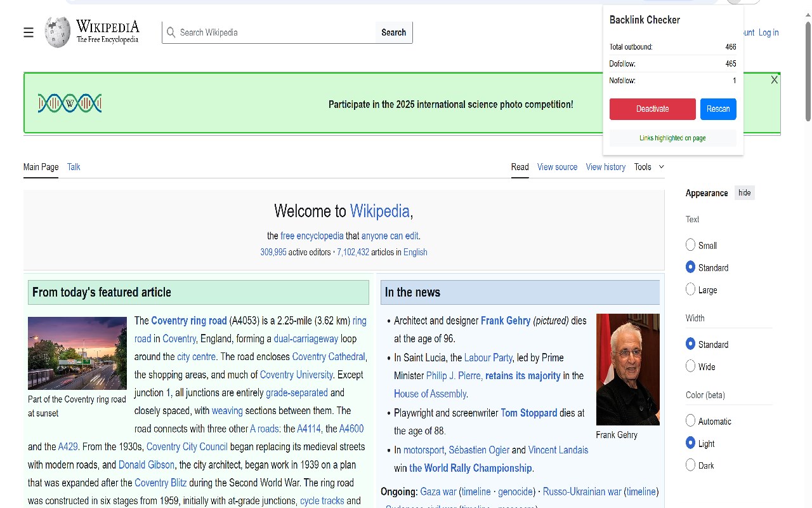Switch to the Main Page tab
Image resolution: width=812 pixels, height=508 pixels.
click(x=41, y=167)
